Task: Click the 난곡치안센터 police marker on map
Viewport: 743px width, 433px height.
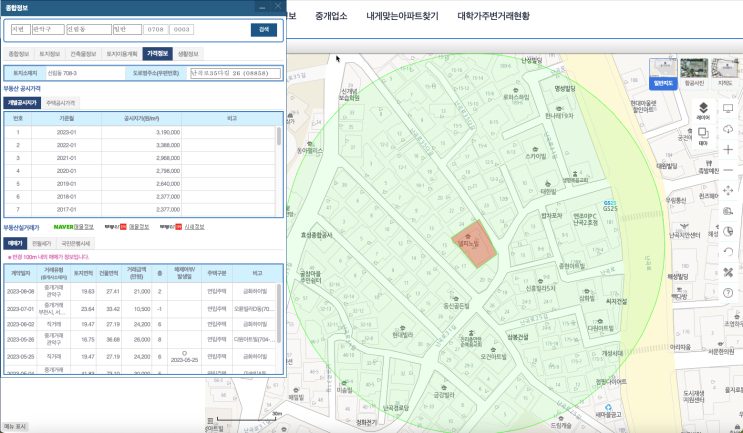Action: 684,231
